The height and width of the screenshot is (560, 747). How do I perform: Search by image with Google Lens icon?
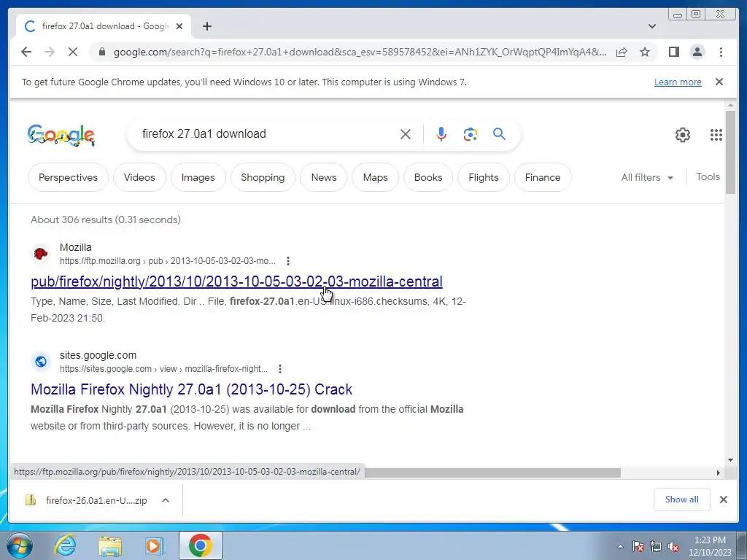click(471, 134)
